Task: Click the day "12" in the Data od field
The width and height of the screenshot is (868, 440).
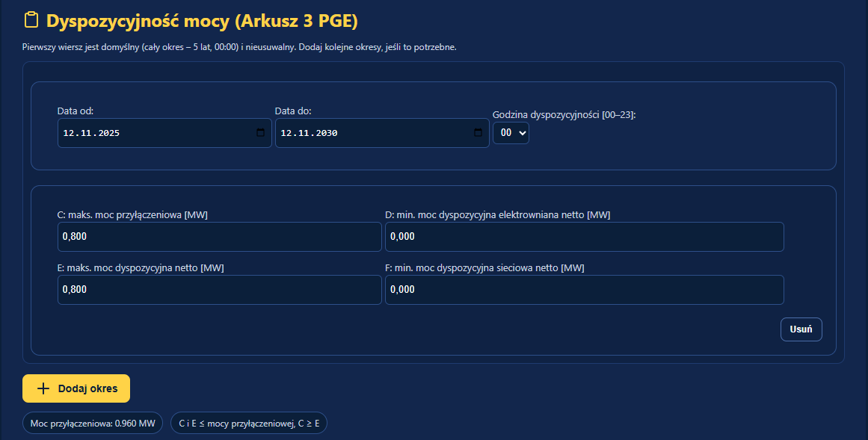Action: point(67,133)
